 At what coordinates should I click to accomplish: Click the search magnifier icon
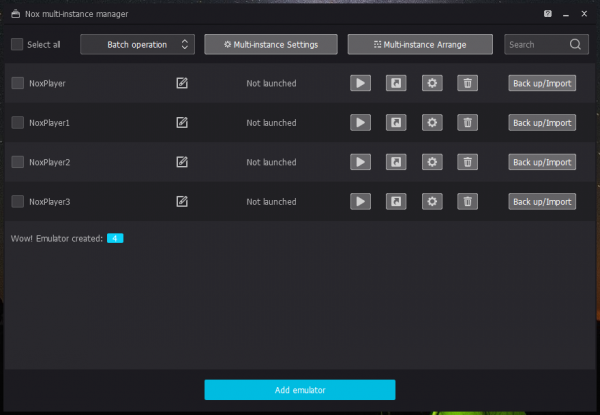(575, 44)
